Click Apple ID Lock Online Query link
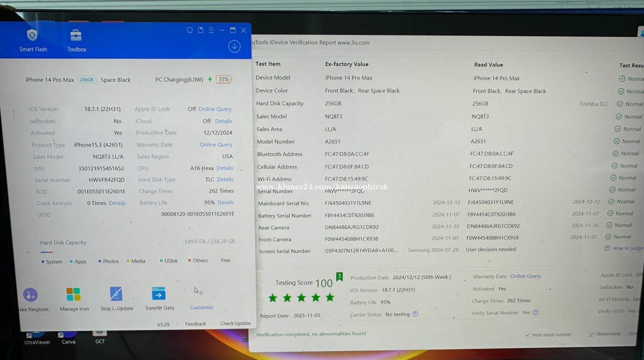644x360 pixels. [x=215, y=109]
